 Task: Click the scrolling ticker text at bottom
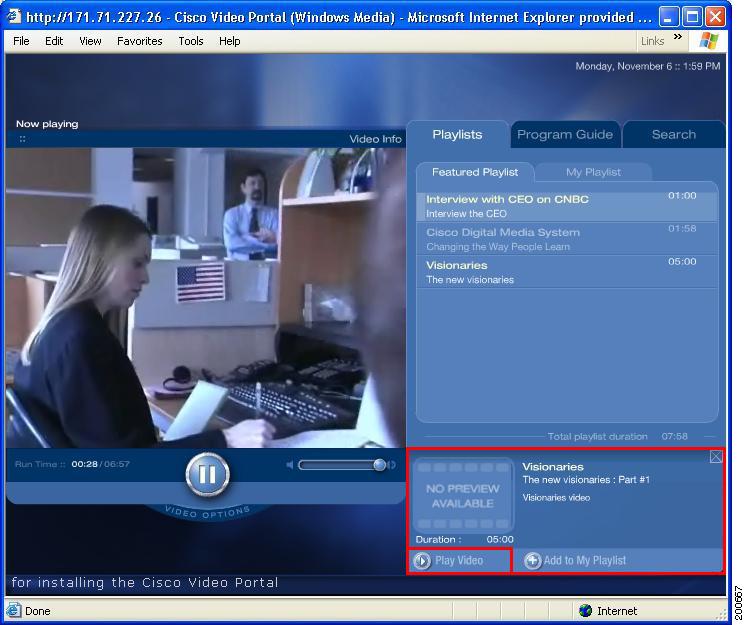tap(144, 583)
